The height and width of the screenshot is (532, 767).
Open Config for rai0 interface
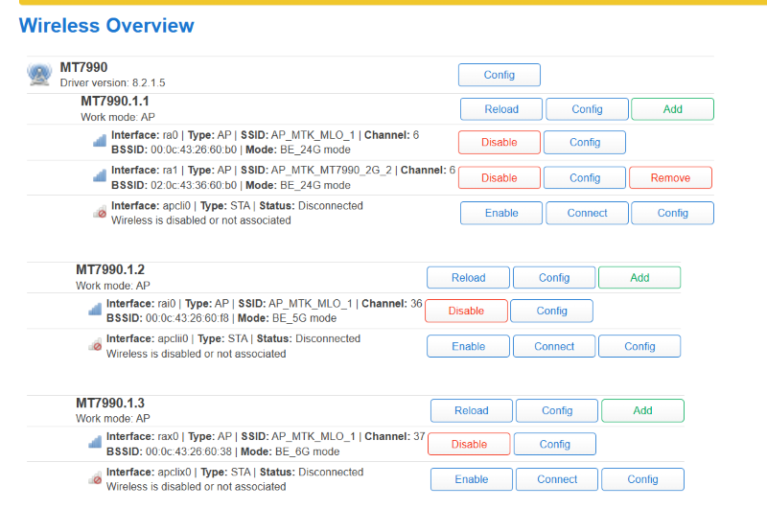click(x=552, y=311)
